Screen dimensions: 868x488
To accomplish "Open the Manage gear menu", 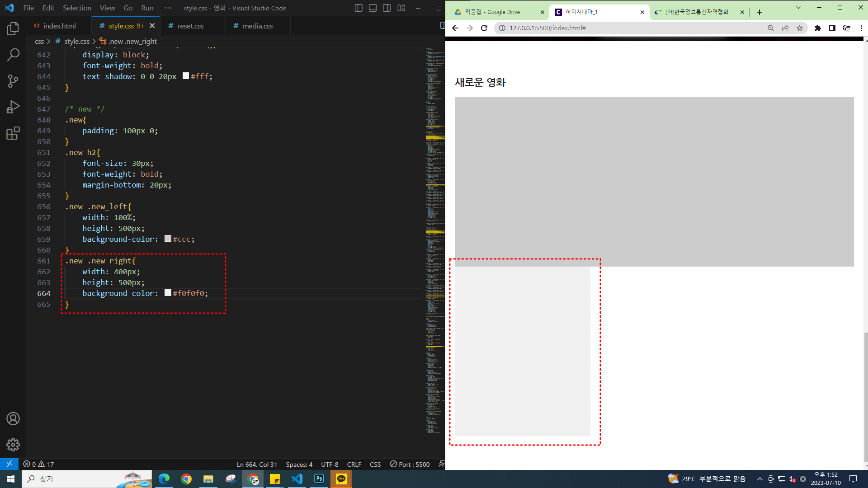I will tap(13, 445).
